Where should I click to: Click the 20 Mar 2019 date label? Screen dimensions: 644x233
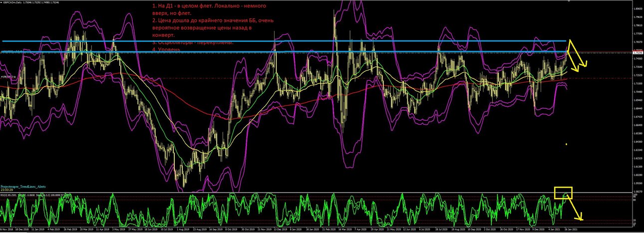pos(87,230)
